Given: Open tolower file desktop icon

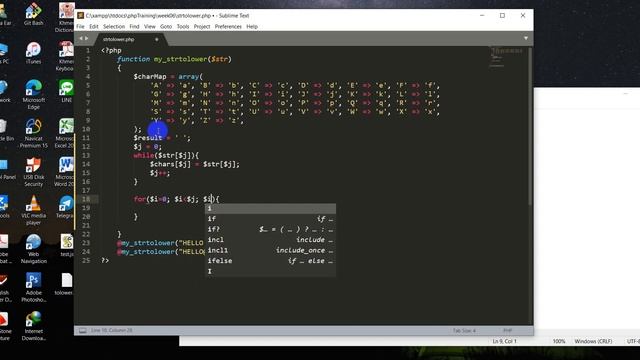Looking at the screenshot, I should [65, 284].
